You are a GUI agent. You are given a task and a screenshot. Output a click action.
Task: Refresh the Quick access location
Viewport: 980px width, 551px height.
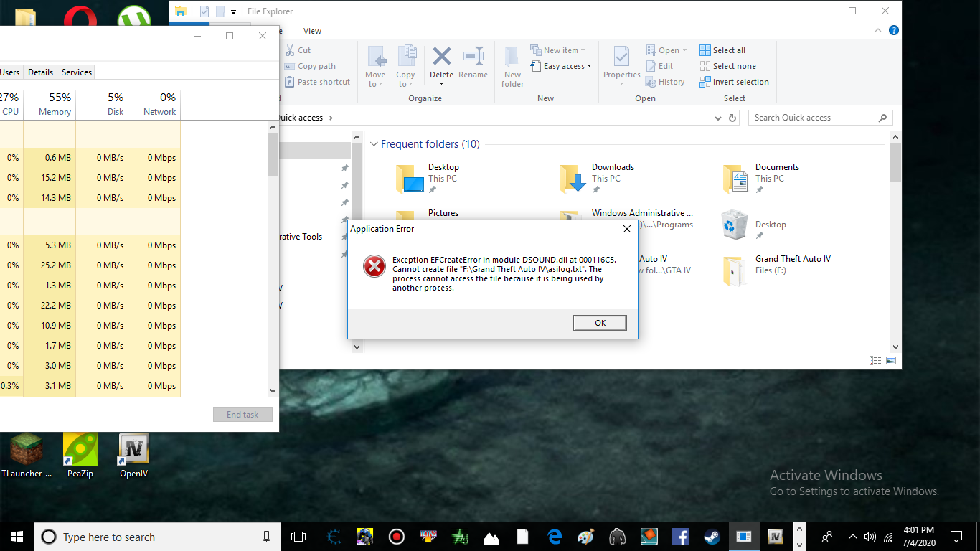tap(732, 118)
